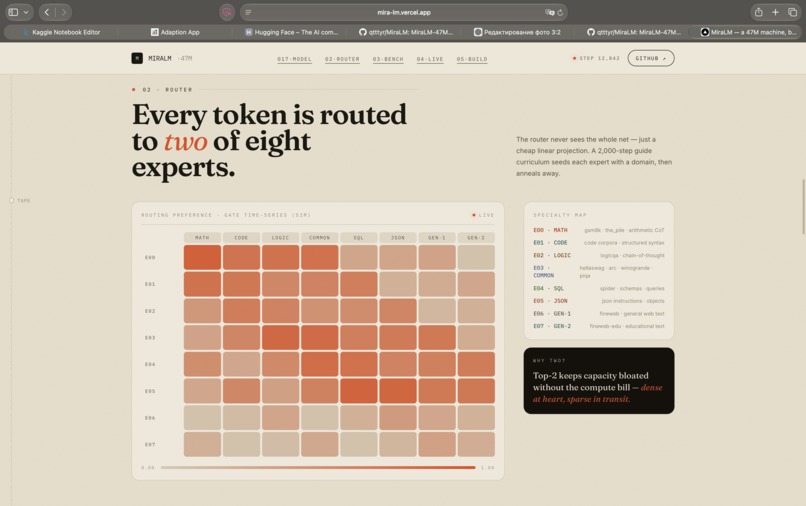Show the tab overview icon
806x506 pixels.
pyautogui.click(x=792, y=12)
